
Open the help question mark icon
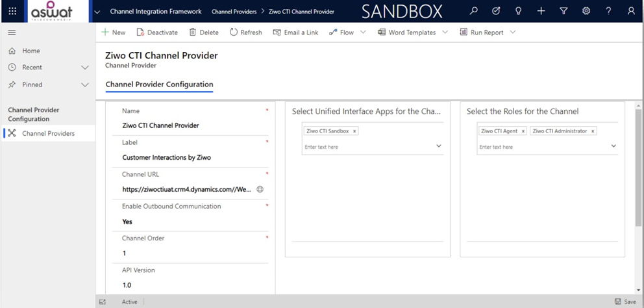click(609, 11)
